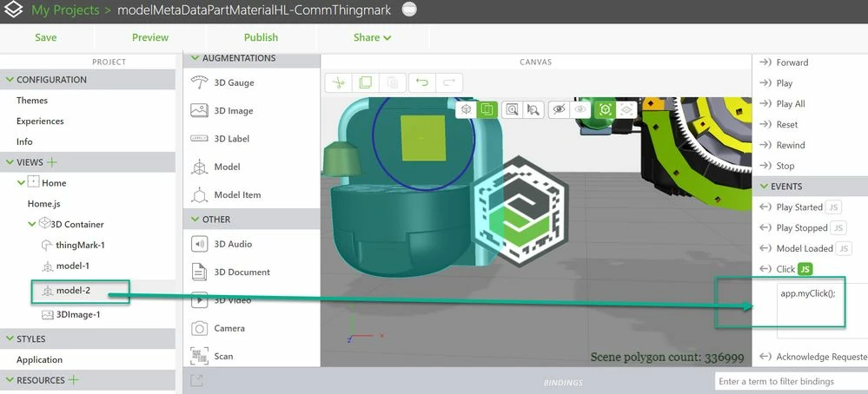The height and width of the screenshot is (394, 868).
Task: Go to My Projects link
Action: (65, 10)
